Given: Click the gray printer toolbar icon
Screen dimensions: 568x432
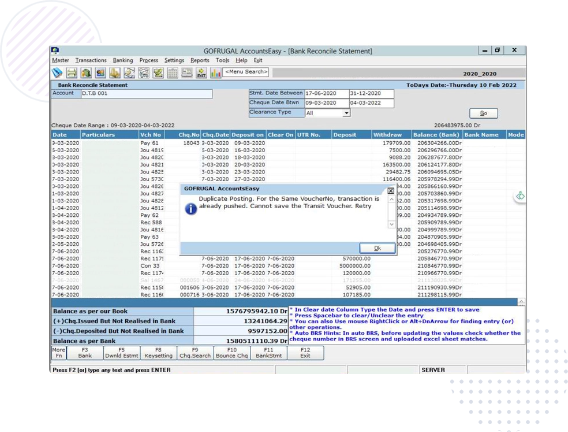Looking at the screenshot, I should coord(187,73).
